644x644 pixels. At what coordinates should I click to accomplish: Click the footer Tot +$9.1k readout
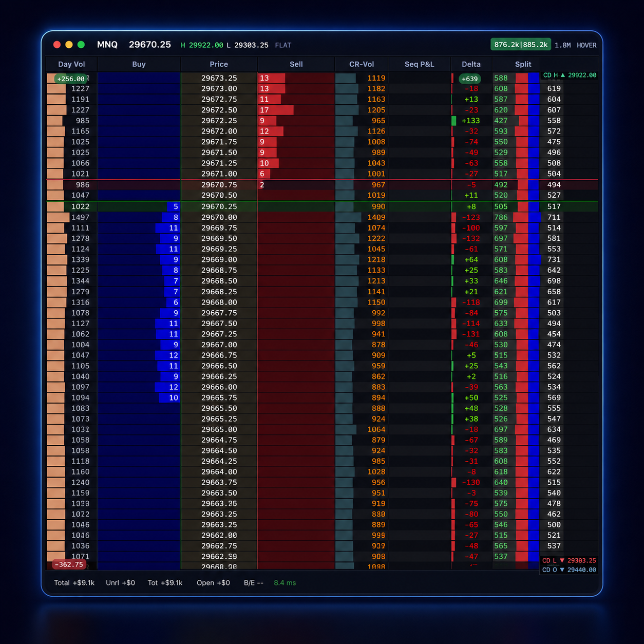[165, 583]
